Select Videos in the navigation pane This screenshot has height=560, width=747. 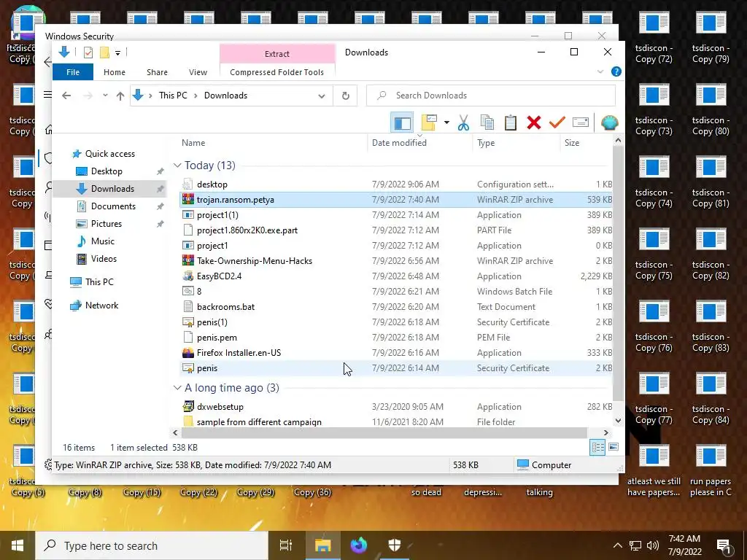click(104, 259)
